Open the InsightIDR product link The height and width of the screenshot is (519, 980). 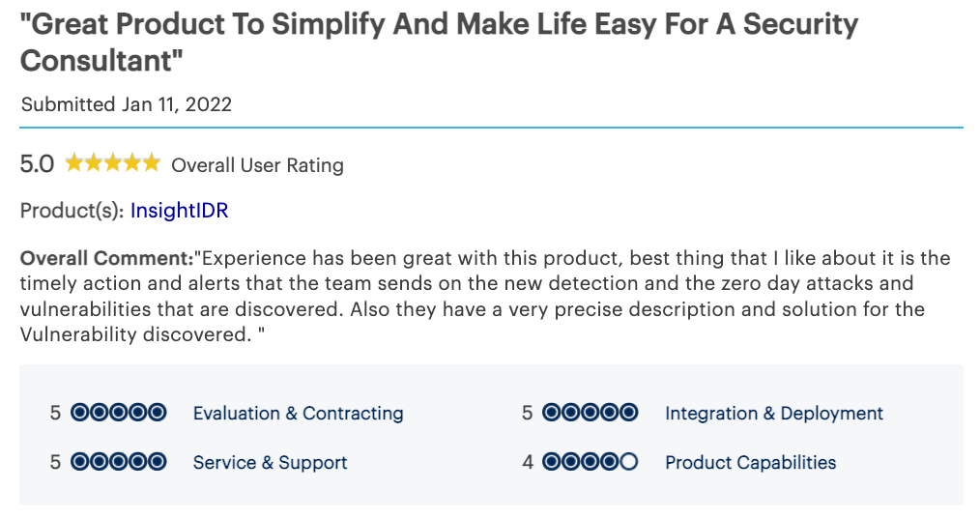pos(179,211)
